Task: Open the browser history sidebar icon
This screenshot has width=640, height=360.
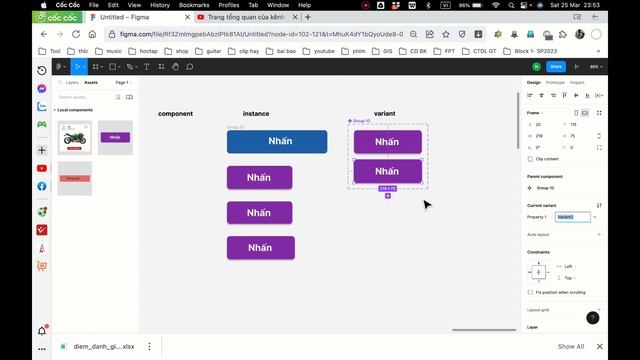Action: 42,70
